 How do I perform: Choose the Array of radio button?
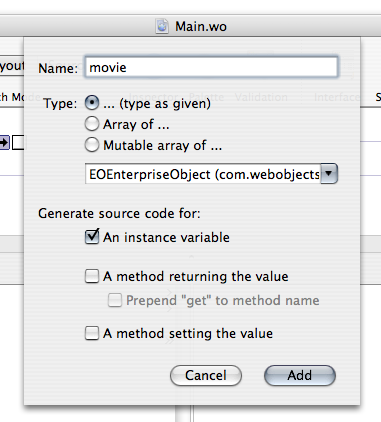coord(92,124)
